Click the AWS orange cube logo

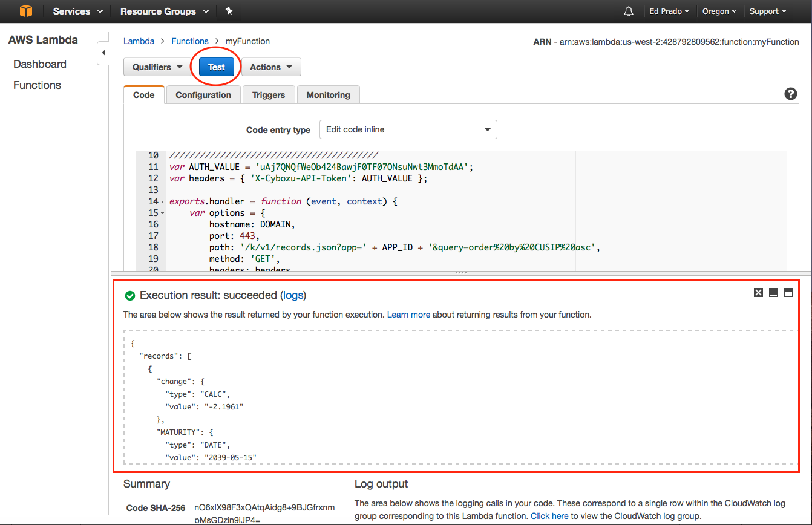click(x=25, y=11)
